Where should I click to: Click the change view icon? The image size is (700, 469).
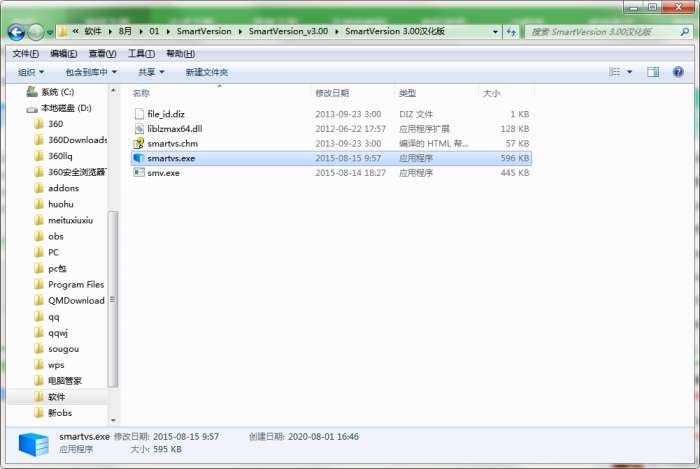tap(615, 72)
